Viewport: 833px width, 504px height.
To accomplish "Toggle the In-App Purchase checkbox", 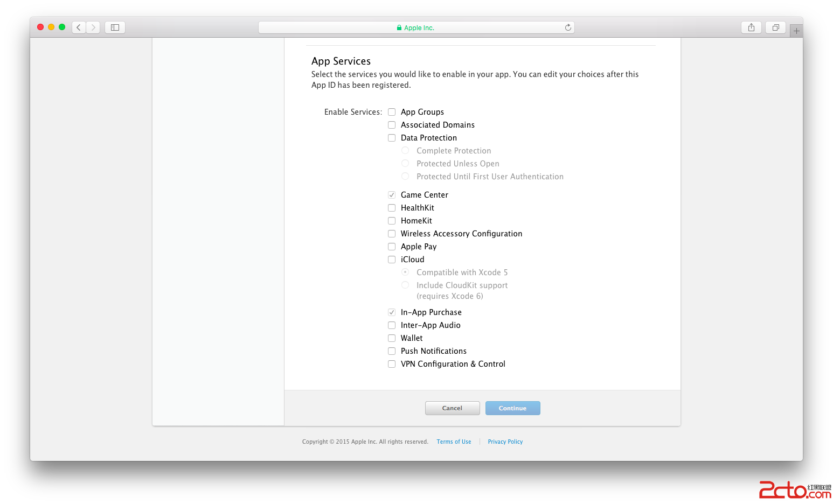I will coord(392,312).
